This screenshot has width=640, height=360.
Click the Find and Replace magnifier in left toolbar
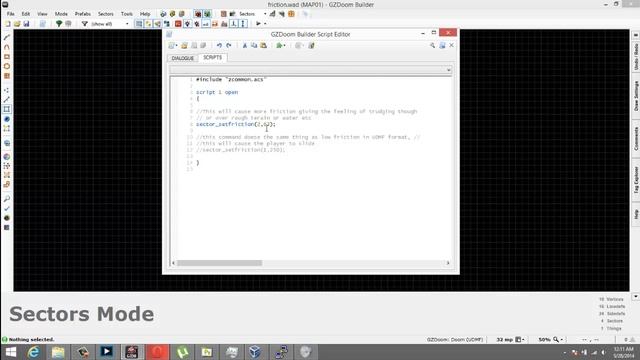click(7, 199)
